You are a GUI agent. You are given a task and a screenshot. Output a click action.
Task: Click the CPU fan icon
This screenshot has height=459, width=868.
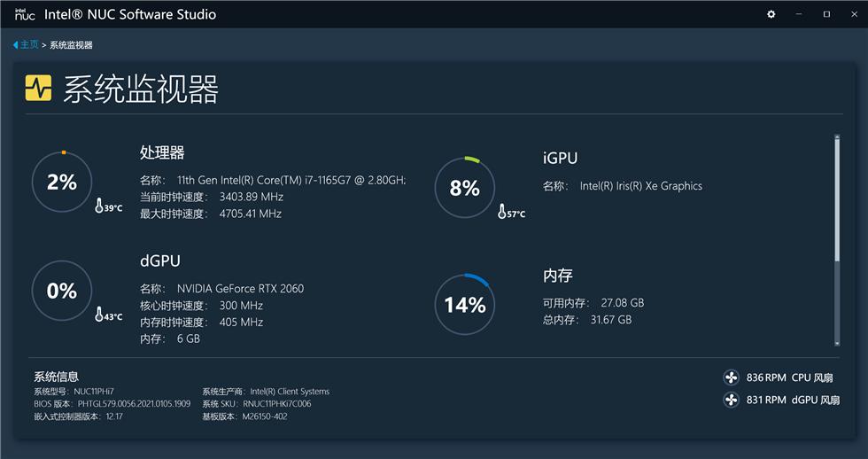[x=731, y=377]
